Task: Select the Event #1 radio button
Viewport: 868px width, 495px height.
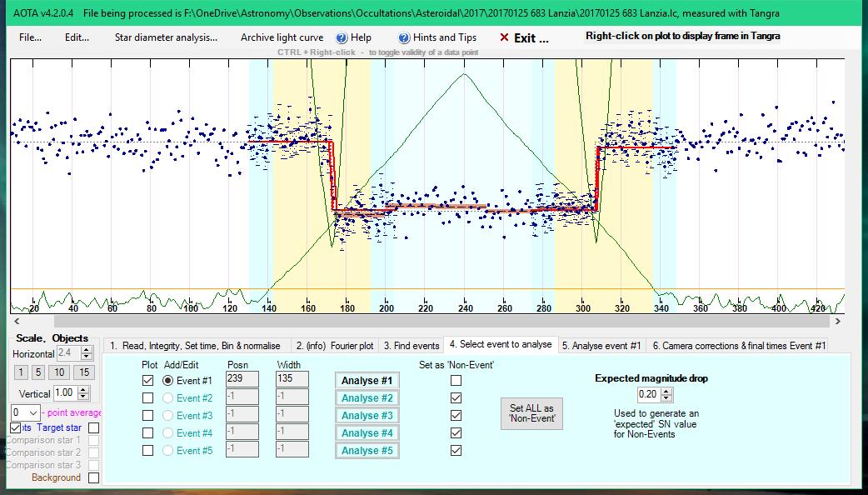Action: (167, 380)
